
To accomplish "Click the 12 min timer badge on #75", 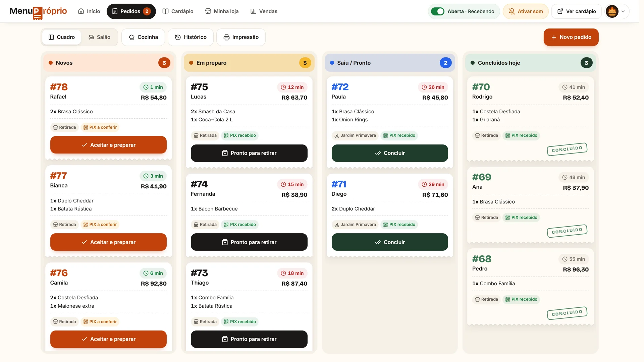I will point(292,87).
